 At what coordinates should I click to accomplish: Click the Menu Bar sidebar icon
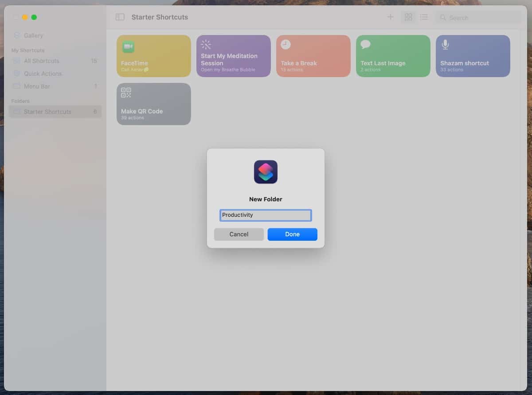tap(17, 86)
